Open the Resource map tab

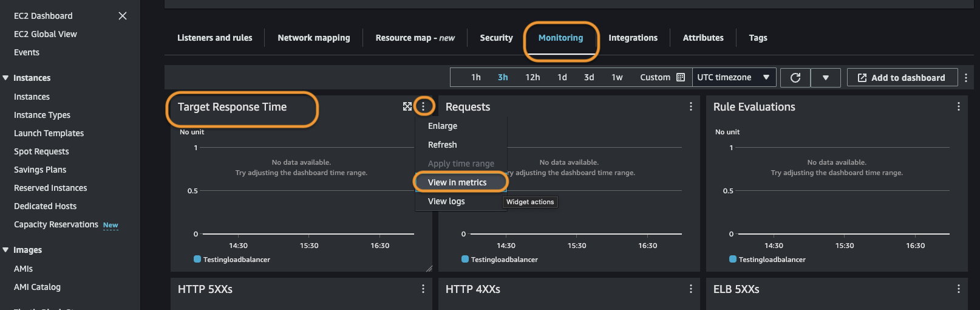(415, 38)
